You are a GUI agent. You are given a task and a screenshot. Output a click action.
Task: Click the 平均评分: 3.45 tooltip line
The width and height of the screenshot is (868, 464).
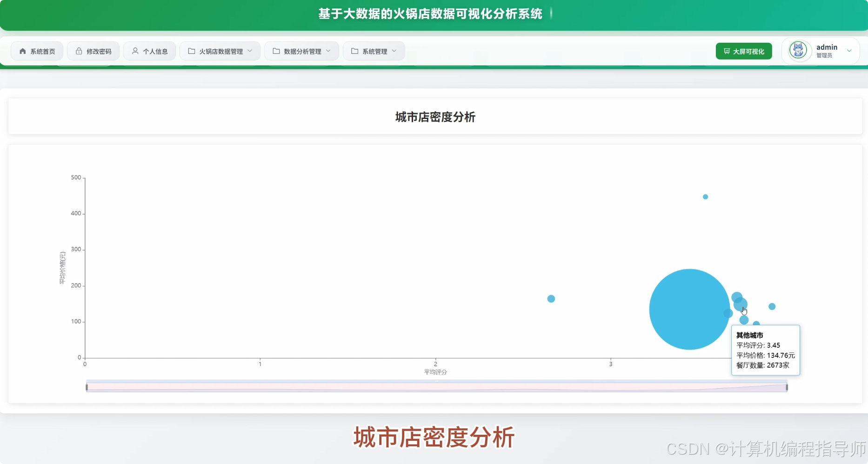coord(758,345)
